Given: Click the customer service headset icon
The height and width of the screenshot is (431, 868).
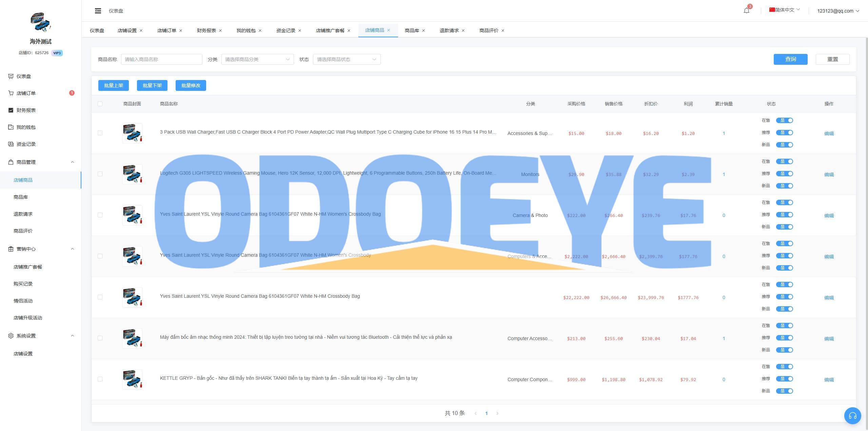Looking at the screenshot, I should point(852,415).
